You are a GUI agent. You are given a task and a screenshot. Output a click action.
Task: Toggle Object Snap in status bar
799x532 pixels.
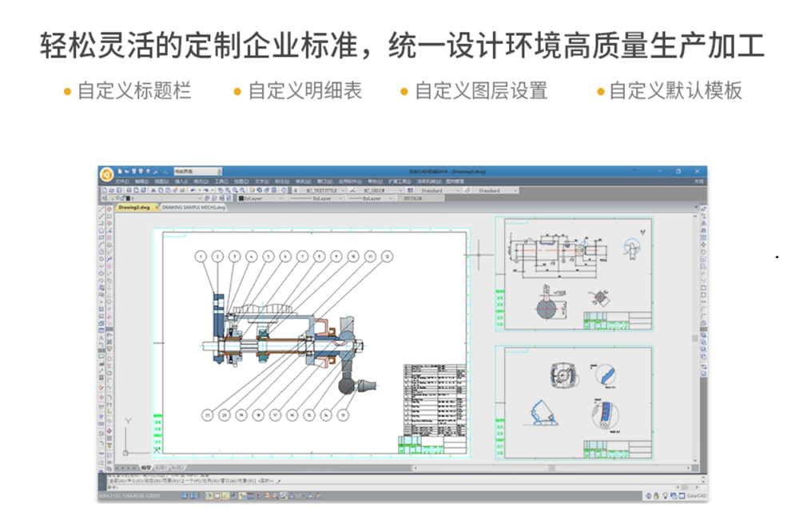217,496
